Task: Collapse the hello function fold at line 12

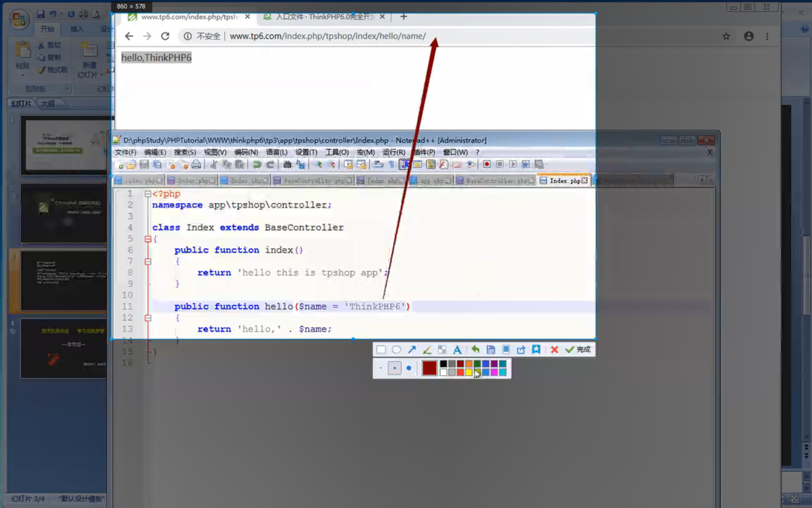Action: pos(148,318)
